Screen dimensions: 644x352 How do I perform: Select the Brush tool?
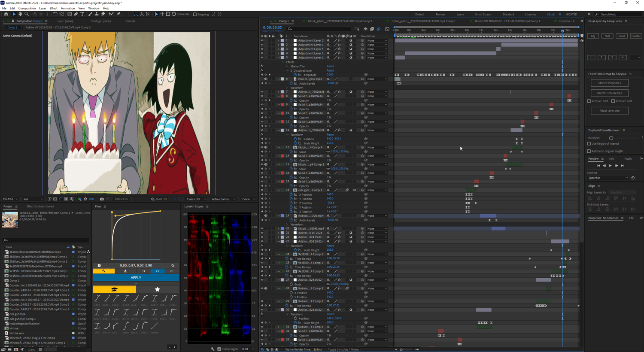click(x=91, y=14)
